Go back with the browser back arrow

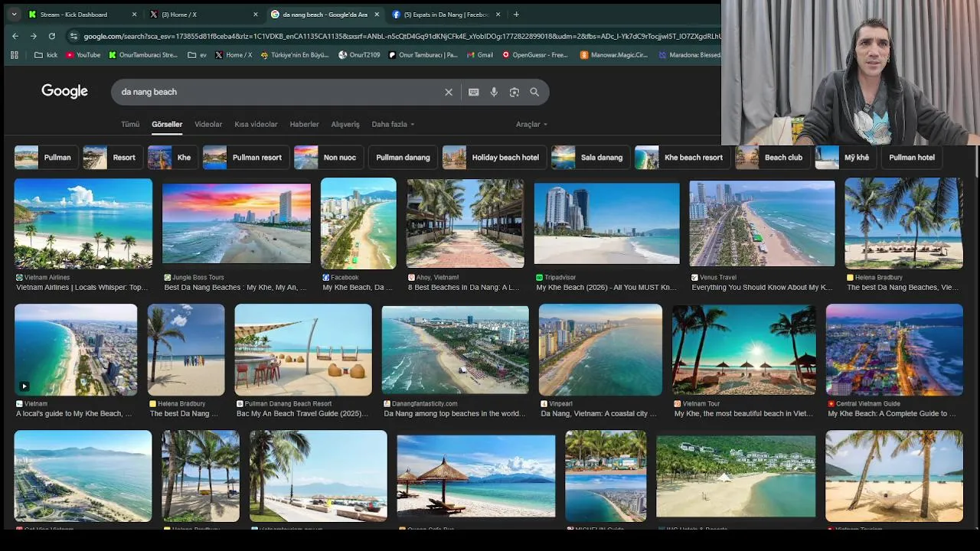click(15, 36)
